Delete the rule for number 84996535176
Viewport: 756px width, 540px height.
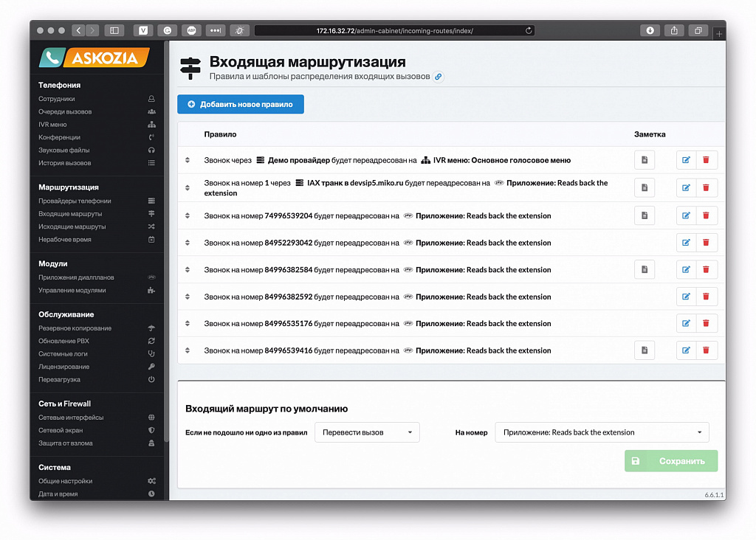[707, 323]
